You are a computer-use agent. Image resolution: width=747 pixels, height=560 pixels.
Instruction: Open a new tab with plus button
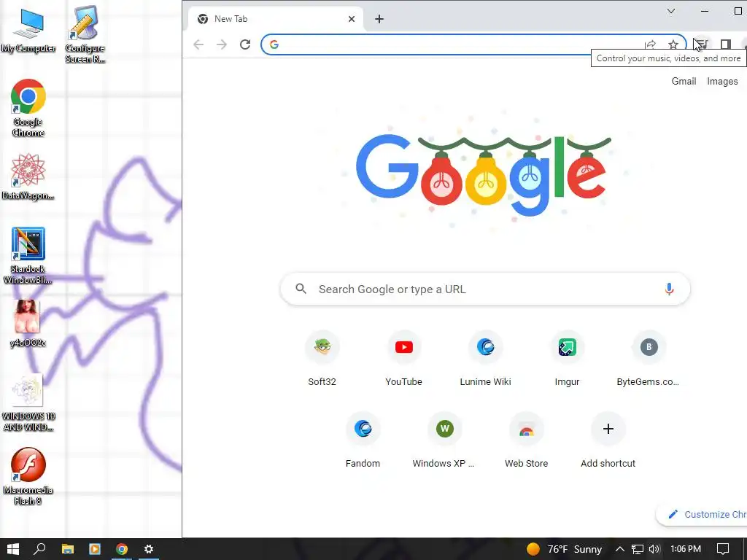point(379,19)
